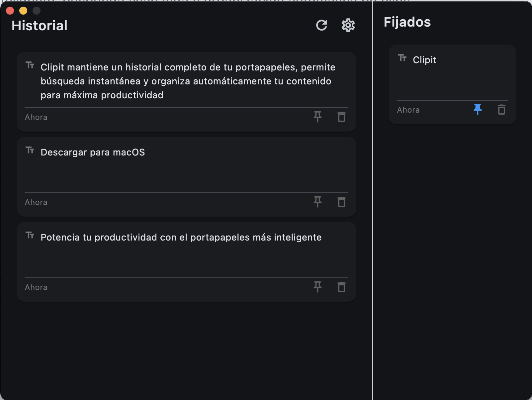
Task: Click the text icon beside 'Potencia tu productividad'
Action: [x=31, y=236]
